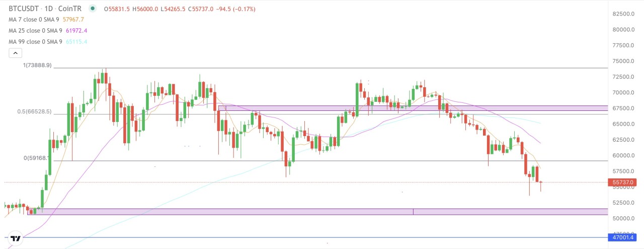Click the 0.5 (66528.5) Fibonacci label

click(33, 112)
